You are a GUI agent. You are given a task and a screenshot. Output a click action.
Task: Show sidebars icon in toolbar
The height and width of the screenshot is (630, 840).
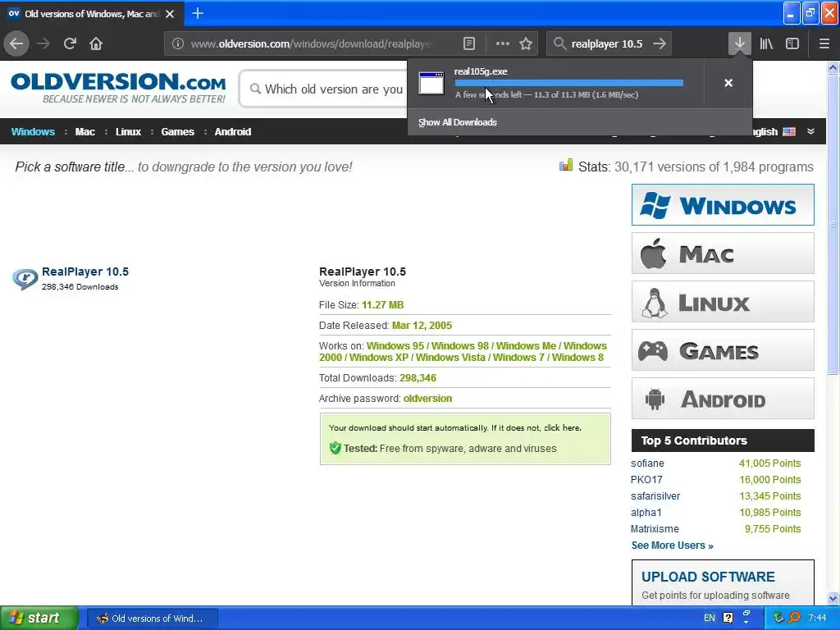[792, 43]
